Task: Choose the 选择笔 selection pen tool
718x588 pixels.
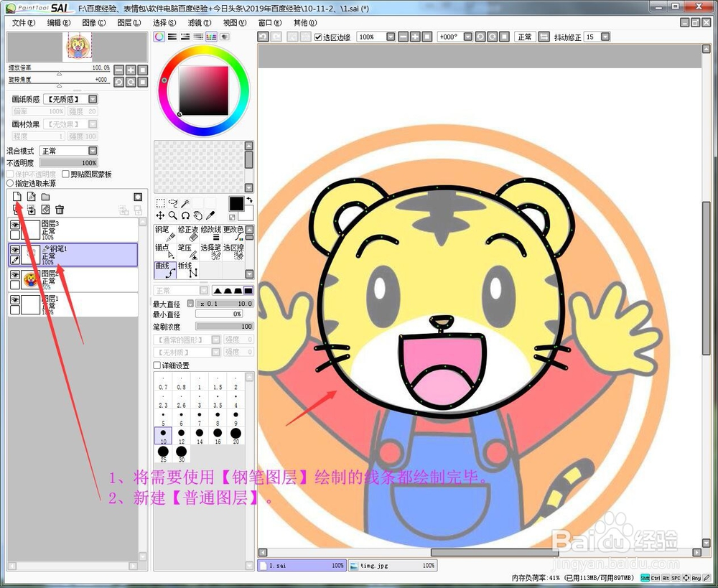Action: (210, 252)
